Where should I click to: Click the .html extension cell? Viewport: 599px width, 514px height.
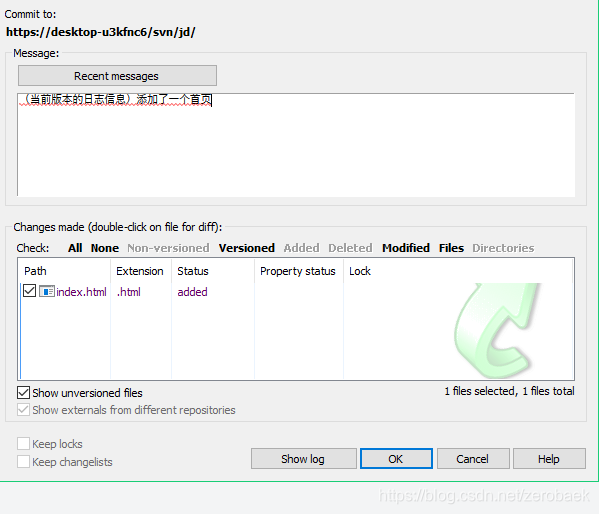coord(129,292)
